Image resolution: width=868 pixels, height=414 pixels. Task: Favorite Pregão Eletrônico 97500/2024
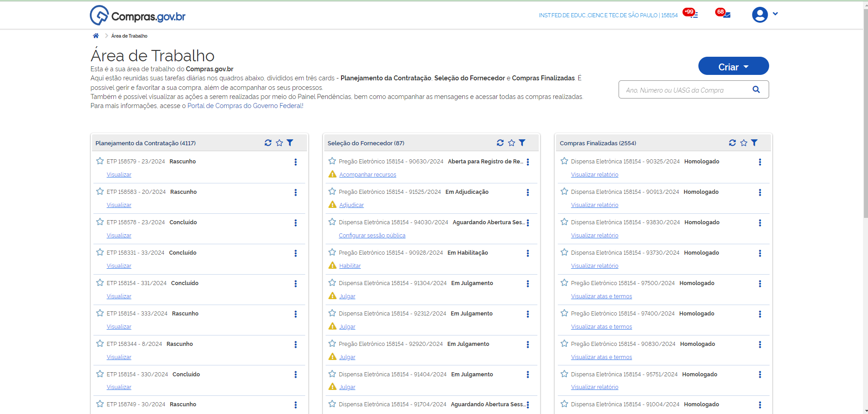(x=565, y=283)
